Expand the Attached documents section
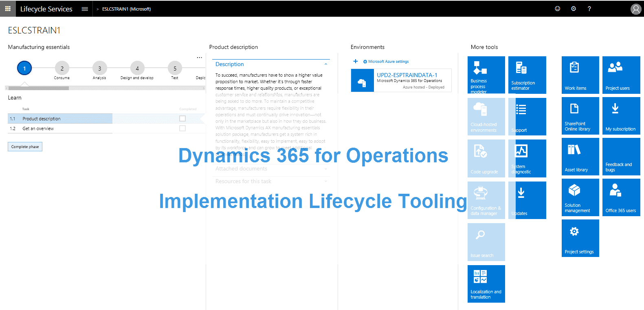The image size is (644, 310). pyautogui.click(x=271, y=169)
